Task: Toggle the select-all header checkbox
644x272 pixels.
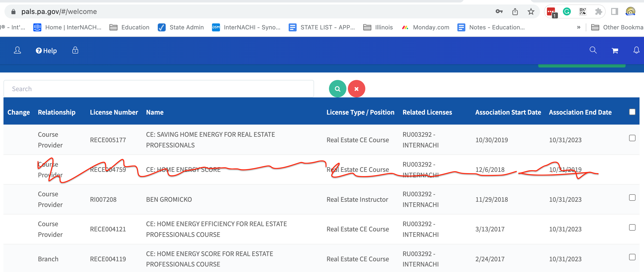Action: click(x=632, y=112)
